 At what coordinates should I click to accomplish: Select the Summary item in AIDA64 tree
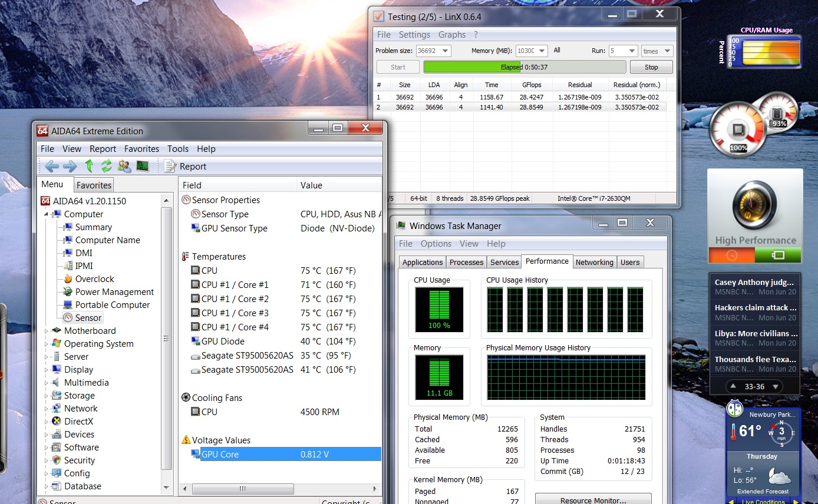click(94, 227)
